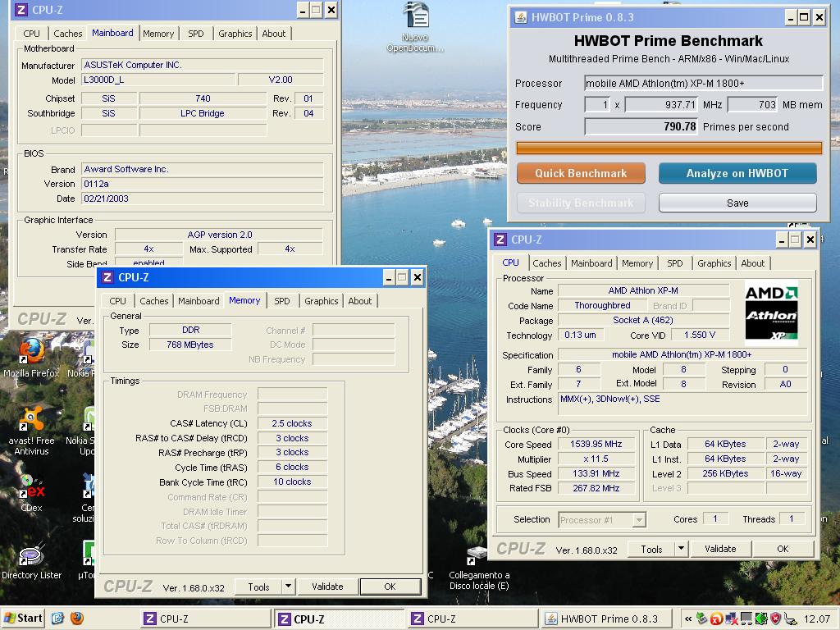The width and height of the screenshot is (840, 630).
Task: Select the SPD tab in the Mainboard CPU-Z window
Action: coord(195,33)
